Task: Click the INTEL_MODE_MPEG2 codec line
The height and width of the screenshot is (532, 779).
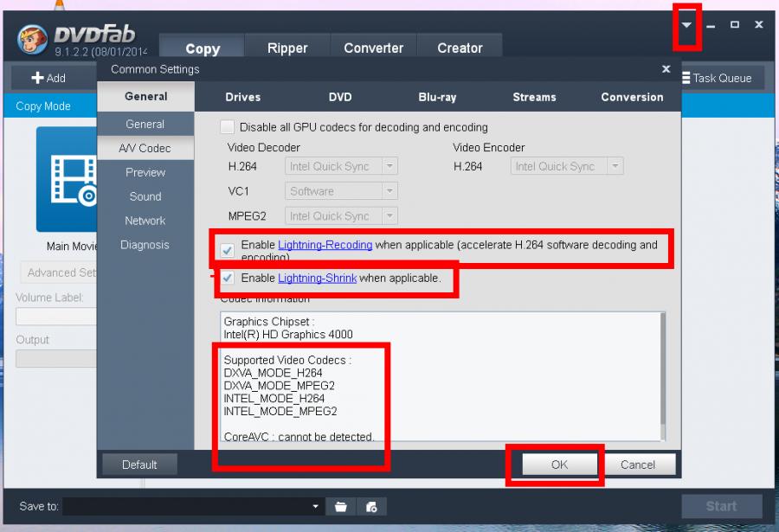Action: pyautogui.click(x=280, y=411)
